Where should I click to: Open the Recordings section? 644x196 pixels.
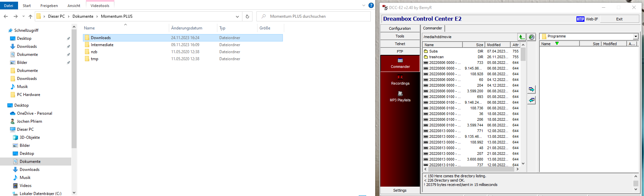(400, 80)
